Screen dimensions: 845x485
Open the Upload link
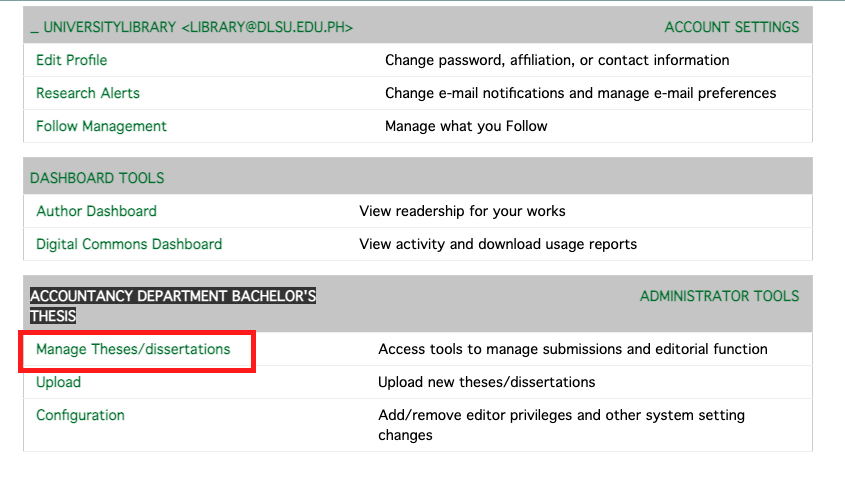(58, 382)
